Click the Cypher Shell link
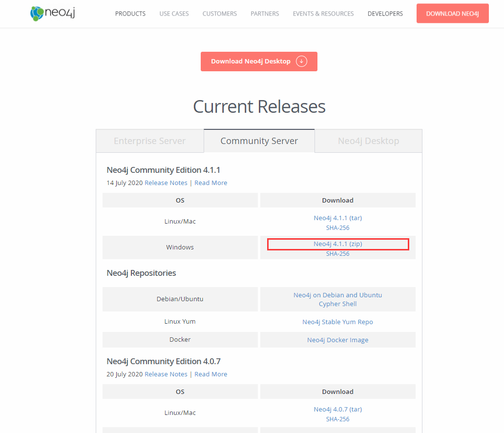Image resolution: width=504 pixels, height=433 pixels. 338,304
